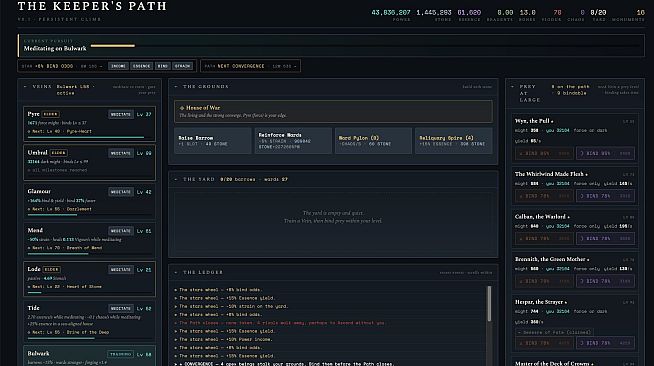The height and width of the screenshot is (366, 654).
Task: Choose the Strain star wheel option
Action: click(183, 66)
